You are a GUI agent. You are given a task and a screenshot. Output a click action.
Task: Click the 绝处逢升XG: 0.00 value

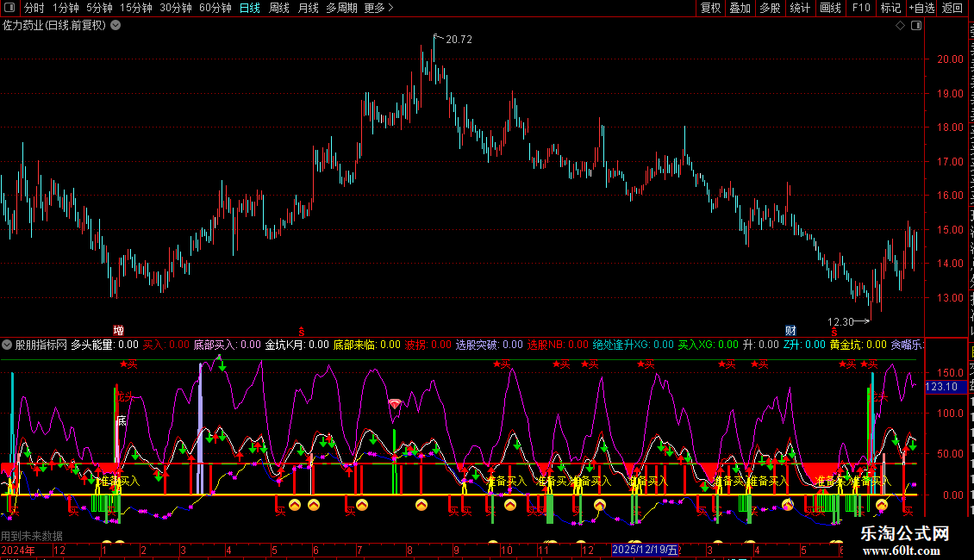click(633, 345)
